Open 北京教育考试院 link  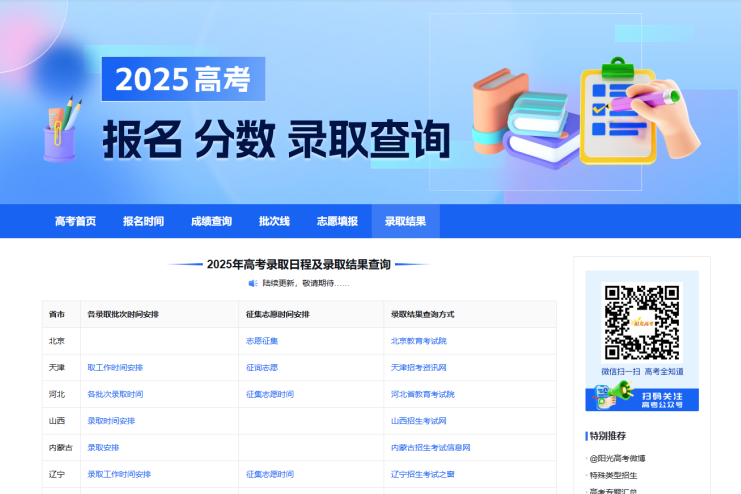(x=419, y=341)
